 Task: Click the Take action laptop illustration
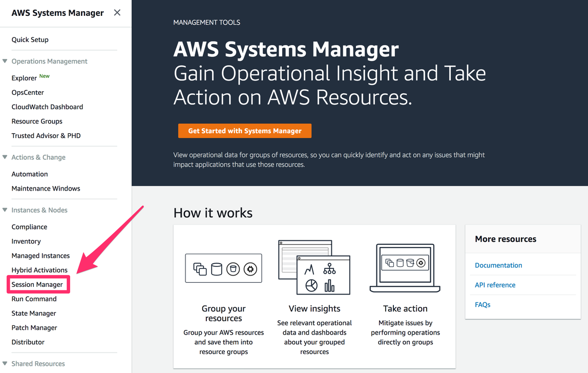click(x=405, y=267)
